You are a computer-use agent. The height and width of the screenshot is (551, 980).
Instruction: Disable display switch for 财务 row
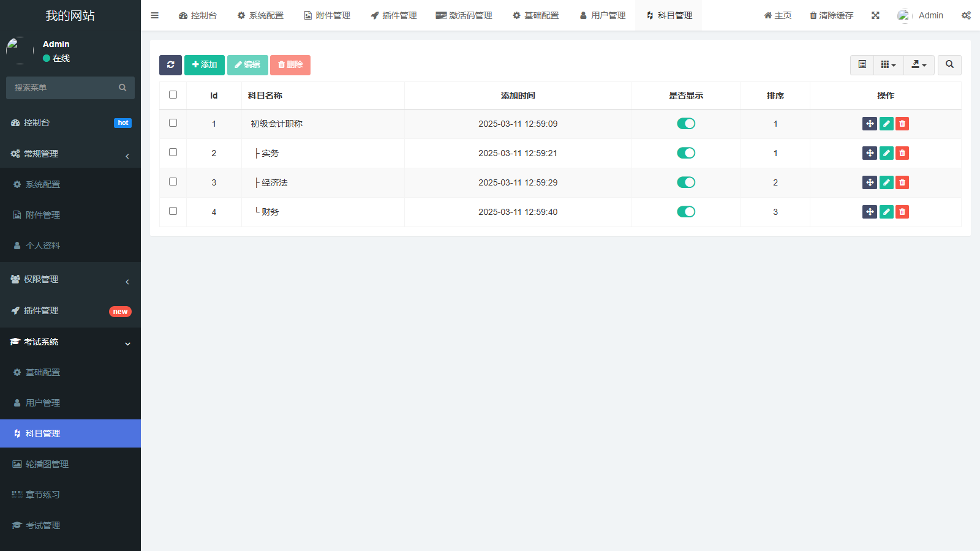pyautogui.click(x=686, y=212)
